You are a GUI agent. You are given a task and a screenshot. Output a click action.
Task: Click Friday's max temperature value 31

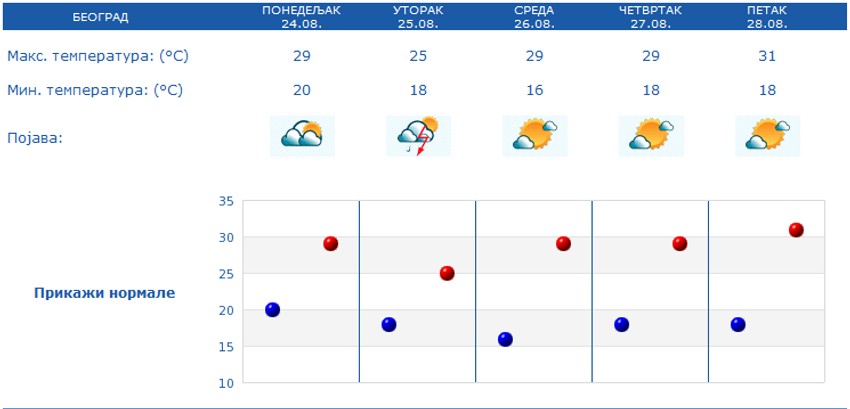767,56
